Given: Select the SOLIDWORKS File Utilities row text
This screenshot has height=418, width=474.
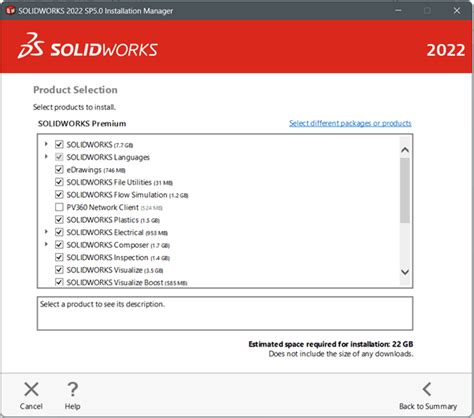Looking at the screenshot, I should [x=119, y=182].
